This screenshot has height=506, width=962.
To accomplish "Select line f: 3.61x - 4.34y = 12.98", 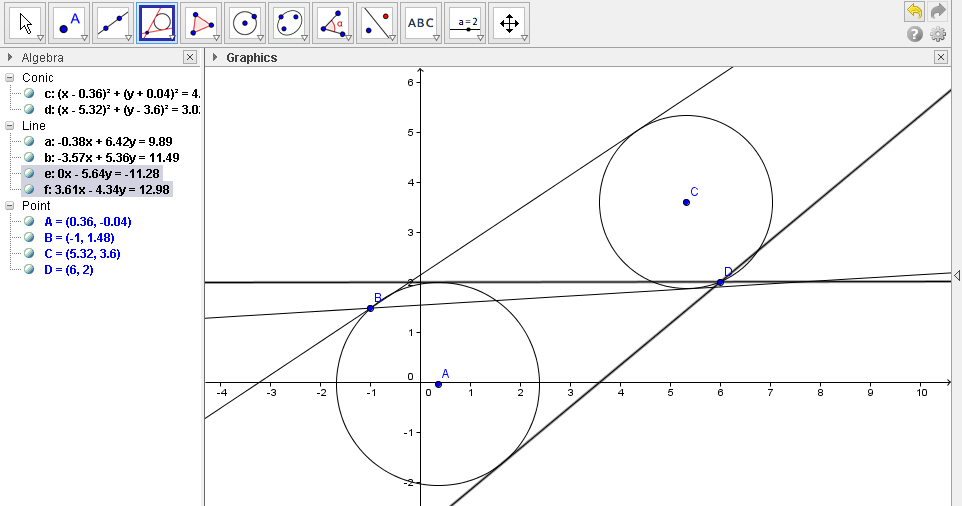I will (x=107, y=190).
